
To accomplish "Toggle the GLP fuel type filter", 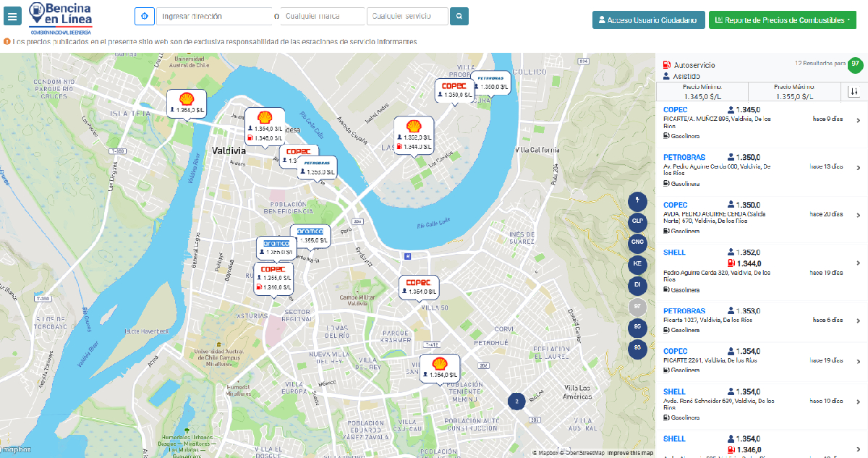I will (x=637, y=221).
